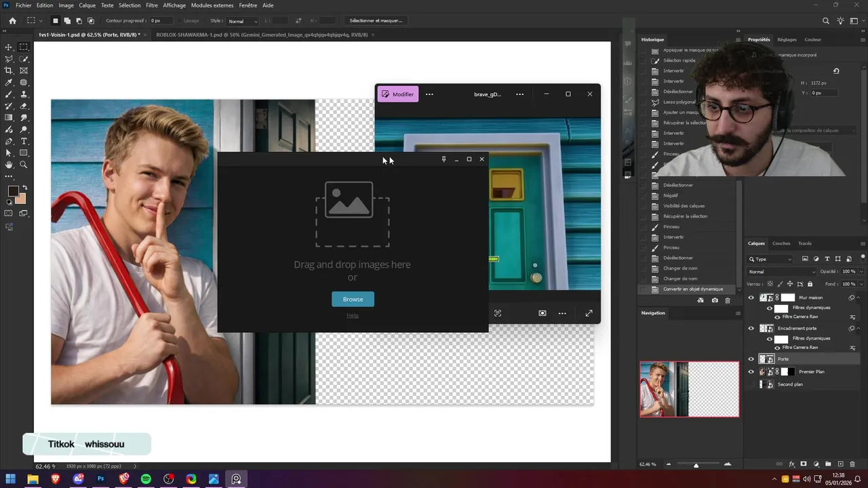Hide the Encadrement porte layer
Screen dimensions: 868x488
click(751, 328)
